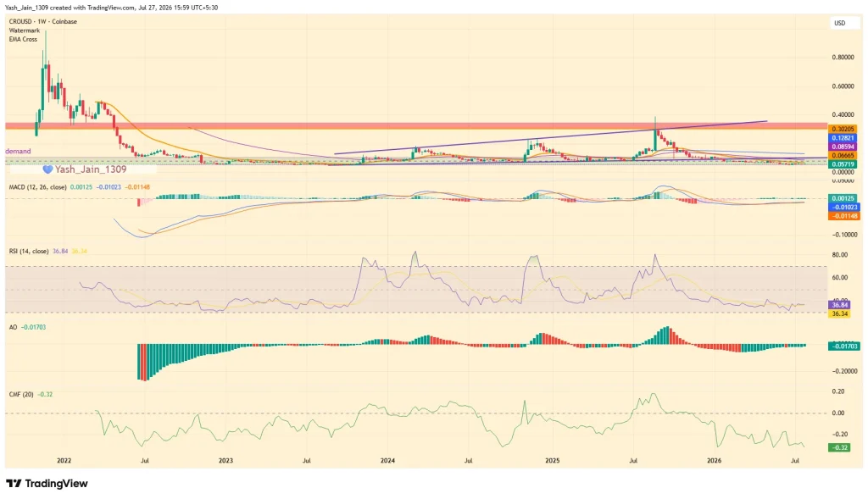Click the EMA Cross indicator label
The width and height of the screenshot is (868, 499).
(x=23, y=39)
